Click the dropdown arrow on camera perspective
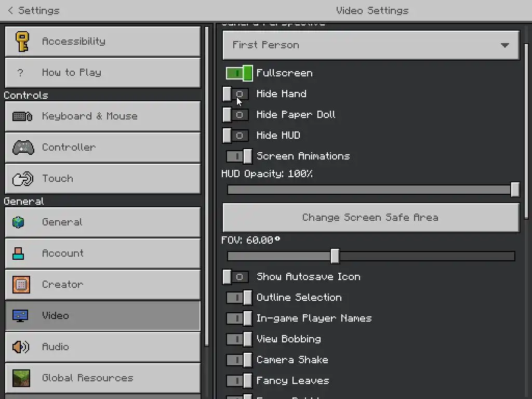Viewport: 532px width, 399px height. point(505,45)
